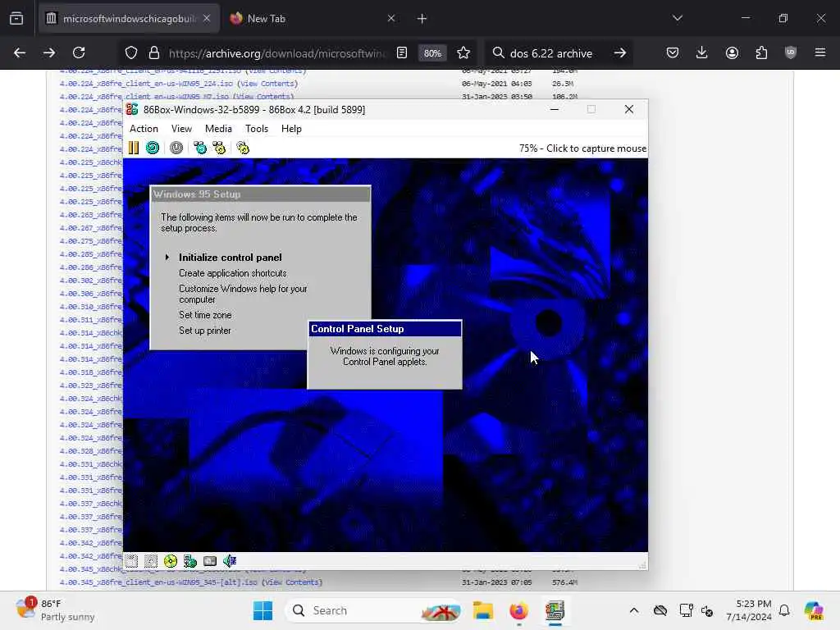Image resolution: width=840 pixels, height=630 pixels.
Task: Send Ctrl+Alt+Esc via 86Box toolbar icon
Action: [x=219, y=148]
